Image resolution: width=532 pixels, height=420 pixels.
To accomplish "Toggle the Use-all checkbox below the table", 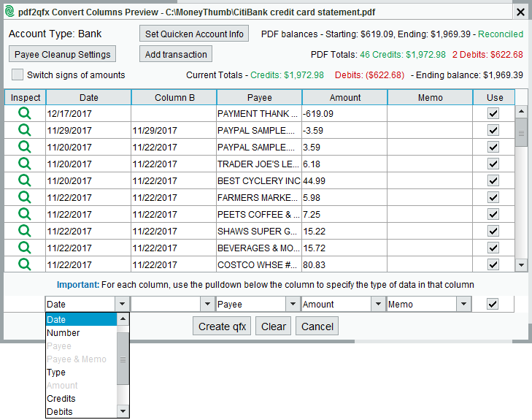I will point(493,304).
